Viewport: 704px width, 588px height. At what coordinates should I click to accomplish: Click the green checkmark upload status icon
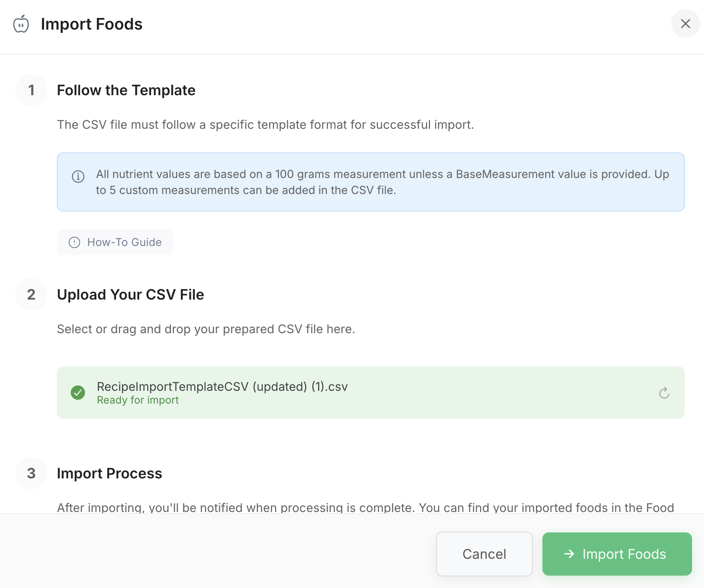click(x=78, y=393)
